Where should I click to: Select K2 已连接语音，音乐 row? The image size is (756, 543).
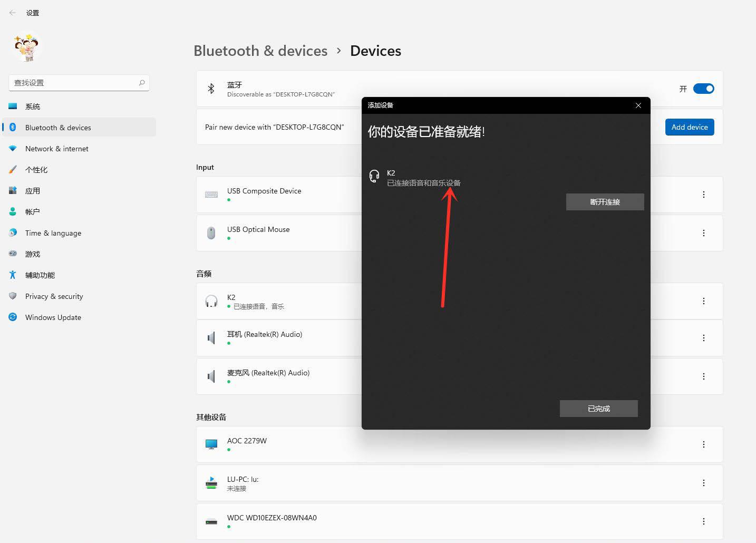pyautogui.click(x=459, y=301)
